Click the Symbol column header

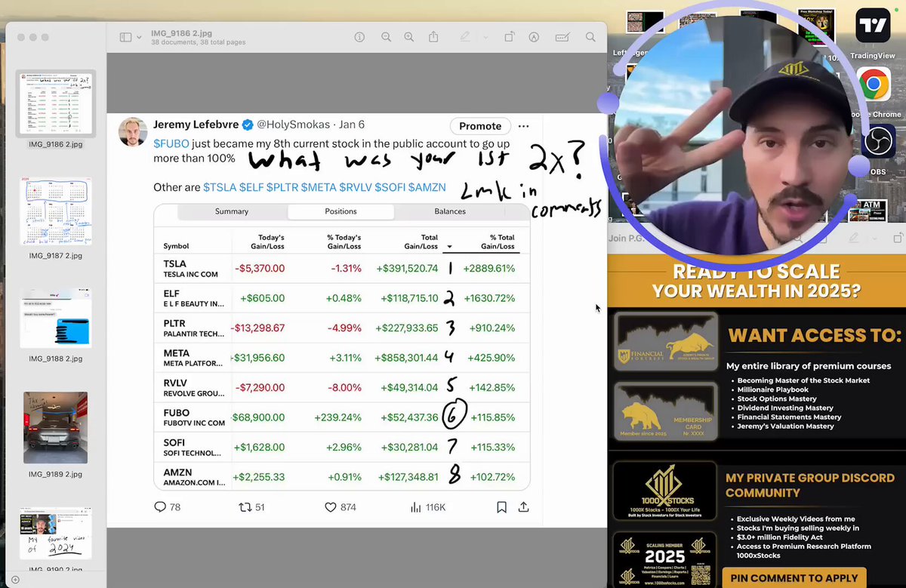click(x=176, y=246)
